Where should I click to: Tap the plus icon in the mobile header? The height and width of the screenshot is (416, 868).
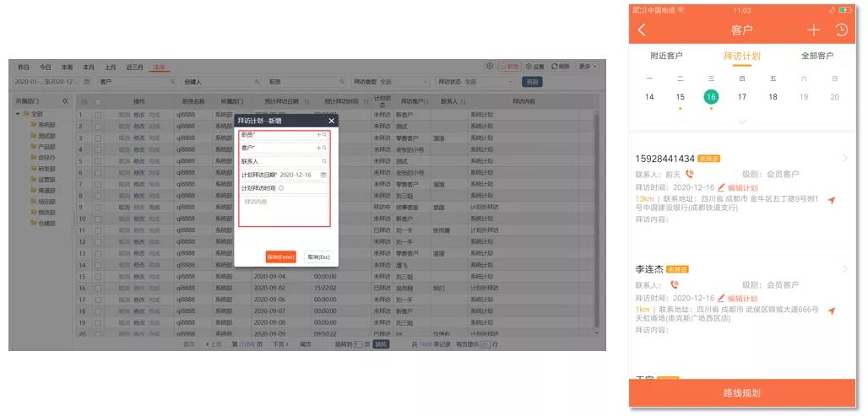(x=813, y=30)
